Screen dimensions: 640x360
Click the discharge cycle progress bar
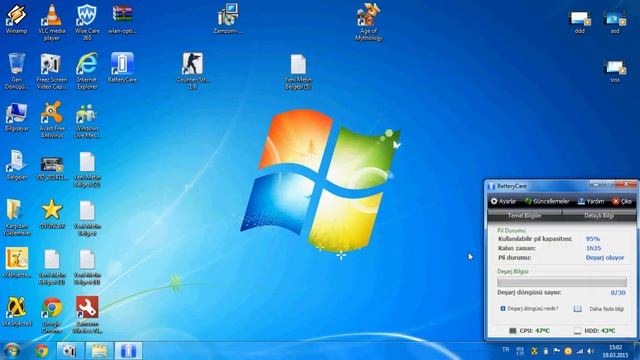click(x=562, y=282)
